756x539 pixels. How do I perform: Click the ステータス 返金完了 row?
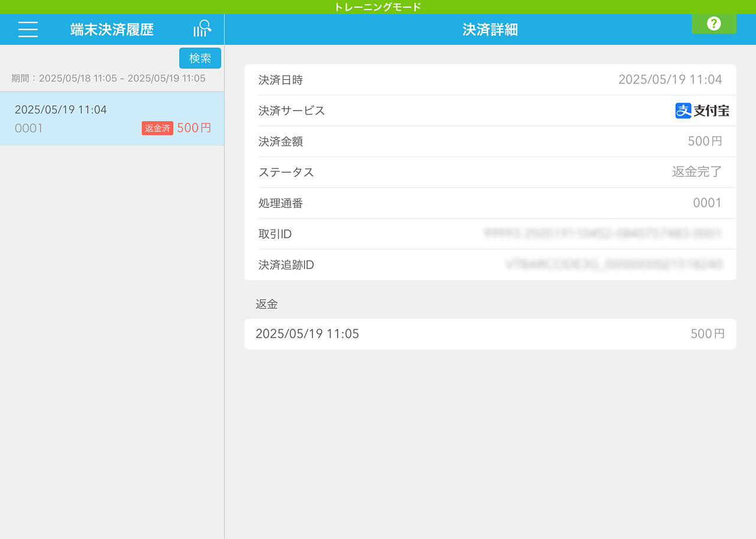[490, 172]
